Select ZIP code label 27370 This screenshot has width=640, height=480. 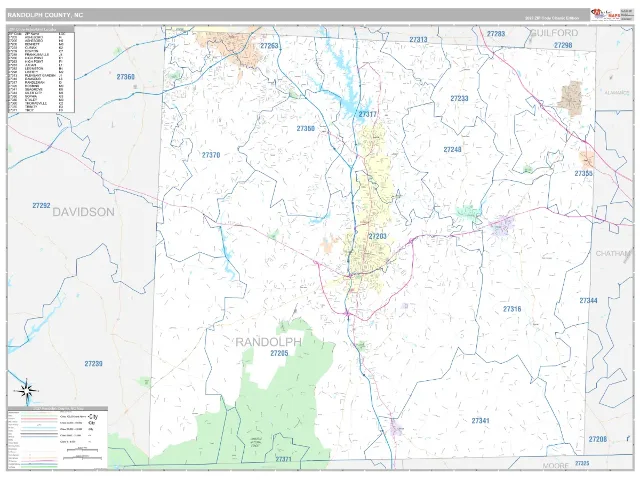pyautogui.click(x=211, y=155)
